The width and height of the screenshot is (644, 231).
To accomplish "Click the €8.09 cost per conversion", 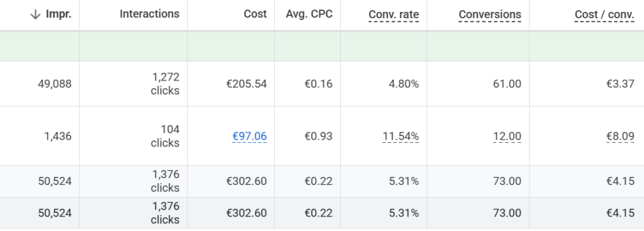I will pos(621,136).
